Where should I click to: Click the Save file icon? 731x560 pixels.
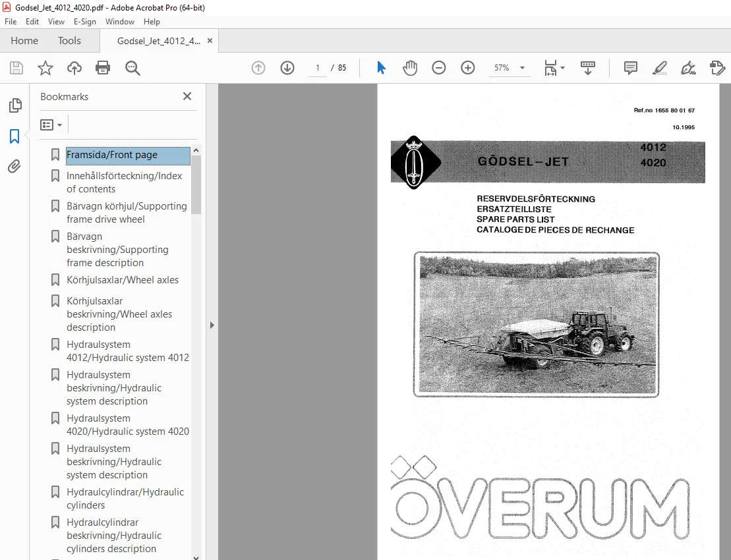[16, 68]
